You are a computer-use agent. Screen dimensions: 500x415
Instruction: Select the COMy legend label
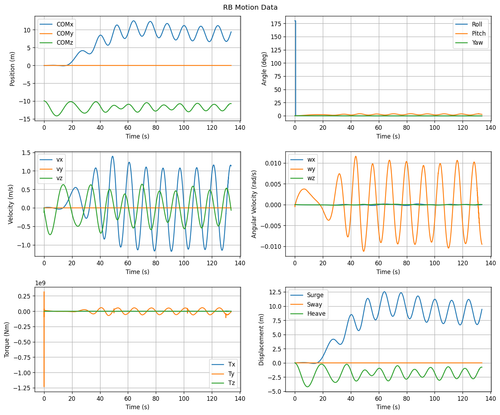[x=65, y=34]
